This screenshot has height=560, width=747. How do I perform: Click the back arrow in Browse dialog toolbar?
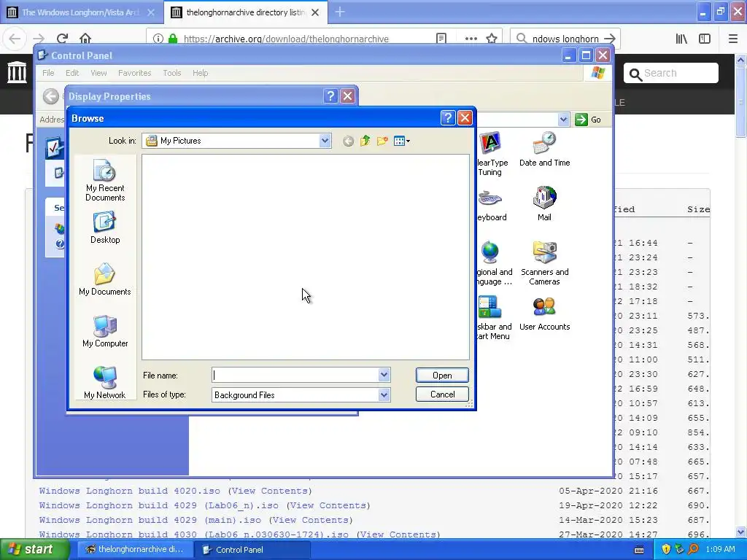pos(348,141)
